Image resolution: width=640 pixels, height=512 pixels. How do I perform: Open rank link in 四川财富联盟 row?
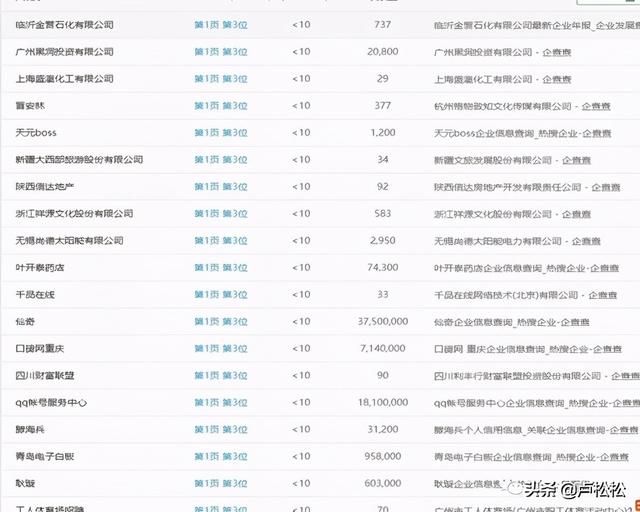(221, 376)
